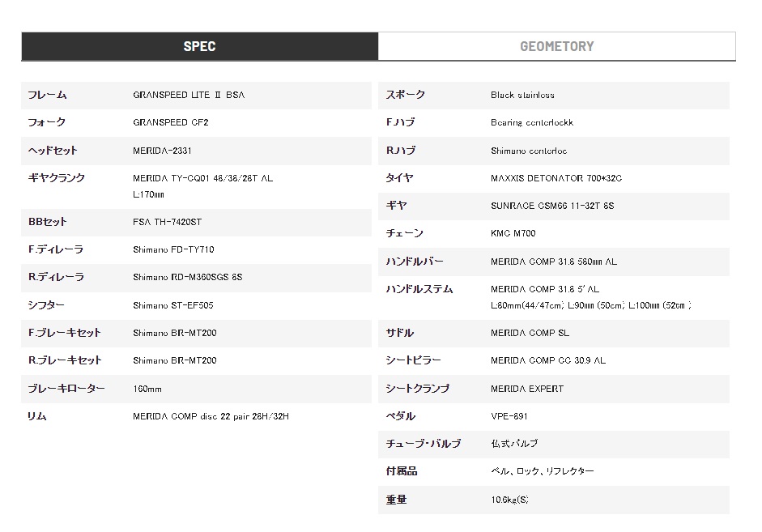
Task: Click the MERIDA-2331 headset value
Action: pos(162,151)
